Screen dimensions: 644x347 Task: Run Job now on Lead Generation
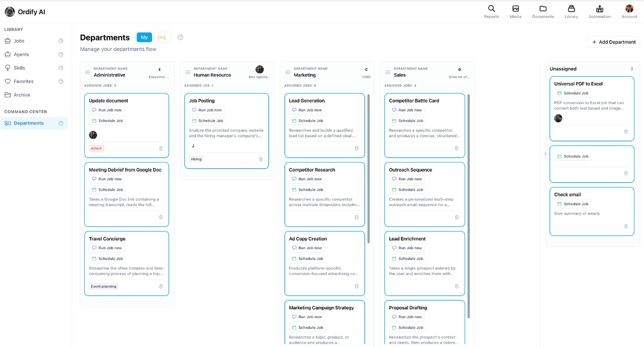coord(307,110)
